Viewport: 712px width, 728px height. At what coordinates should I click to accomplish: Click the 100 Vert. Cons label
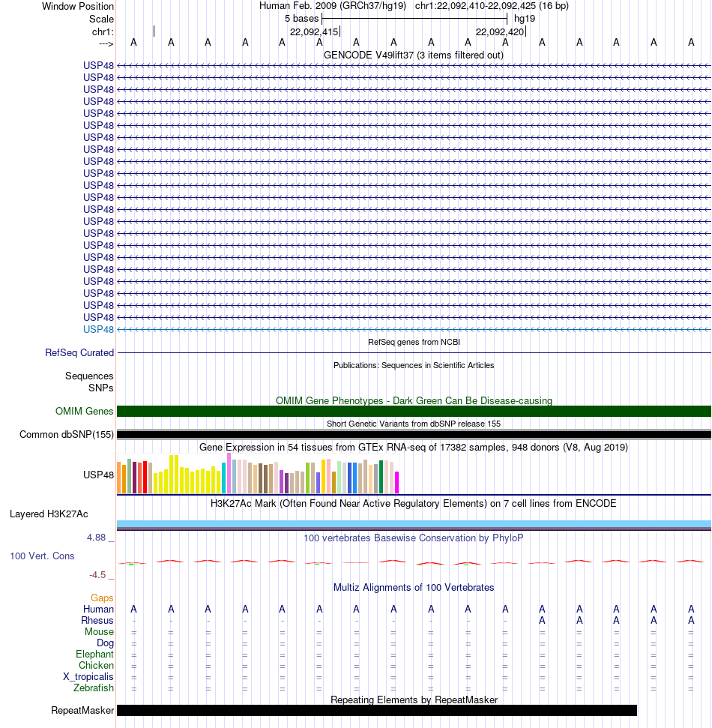coord(42,556)
